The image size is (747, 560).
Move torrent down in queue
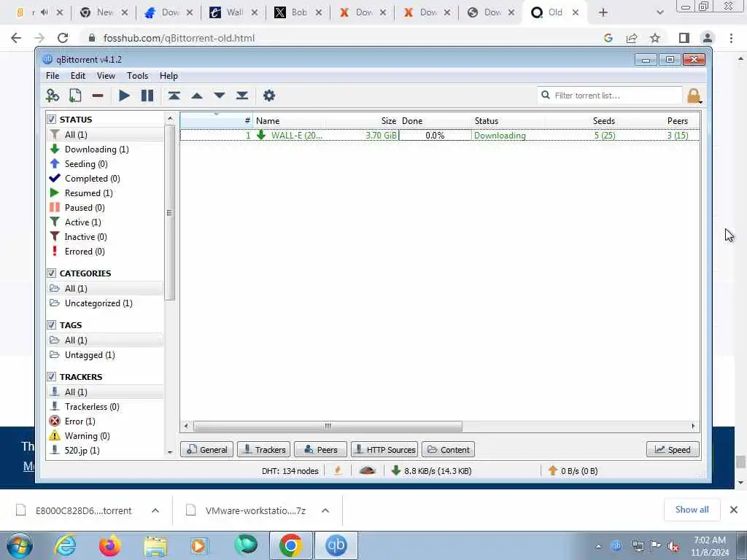(220, 96)
